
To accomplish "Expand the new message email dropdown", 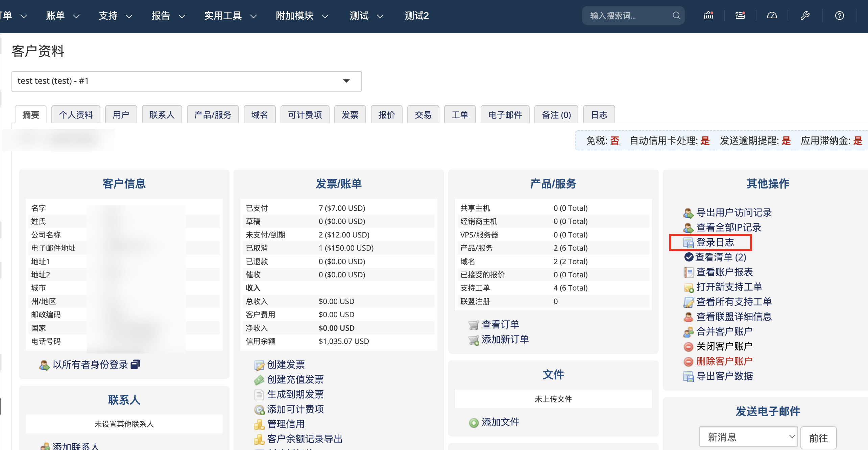I will tap(748, 437).
